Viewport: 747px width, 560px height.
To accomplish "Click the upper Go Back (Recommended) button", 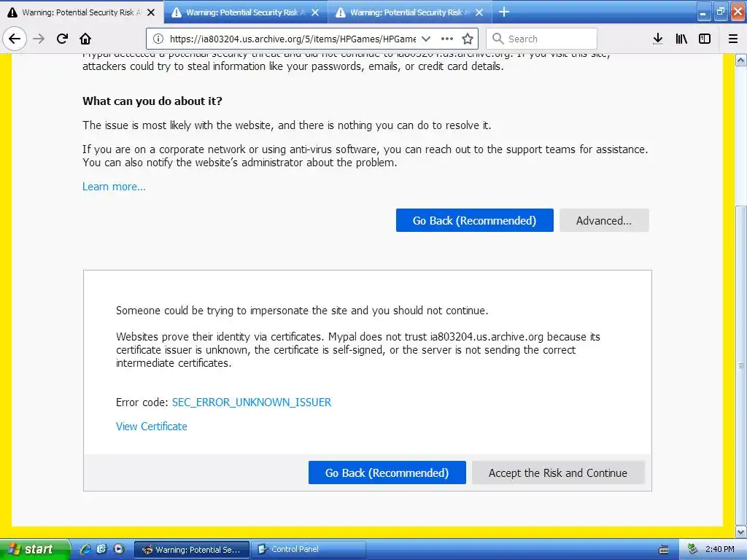I will [x=474, y=220].
